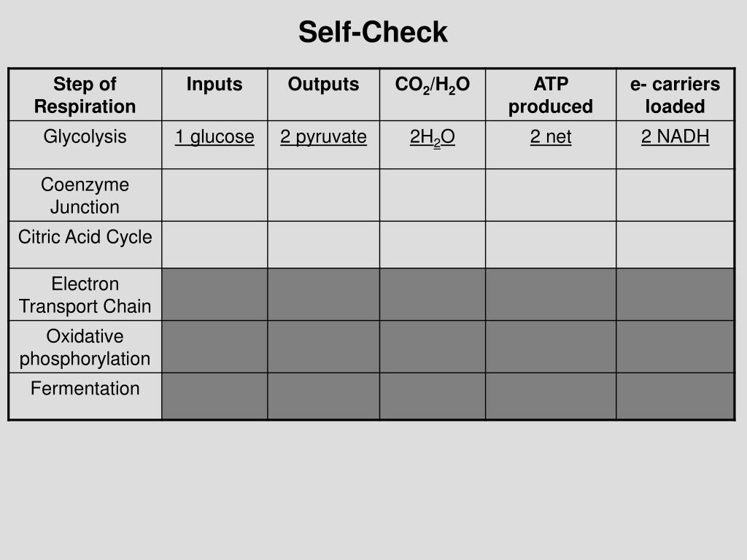Select the underlined 2 pyruvate text
The width and height of the screenshot is (747, 560).
(x=323, y=137)
